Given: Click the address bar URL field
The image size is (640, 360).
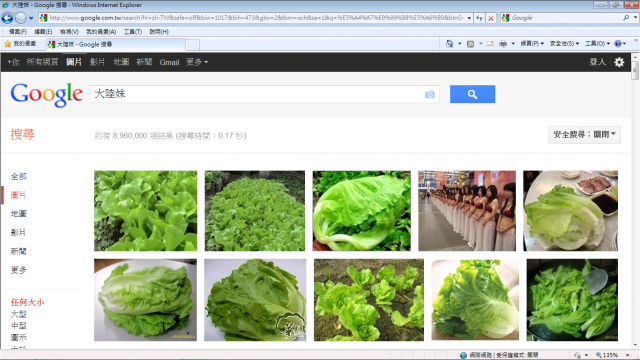Looking at the screenshot, I should point(256,18).
